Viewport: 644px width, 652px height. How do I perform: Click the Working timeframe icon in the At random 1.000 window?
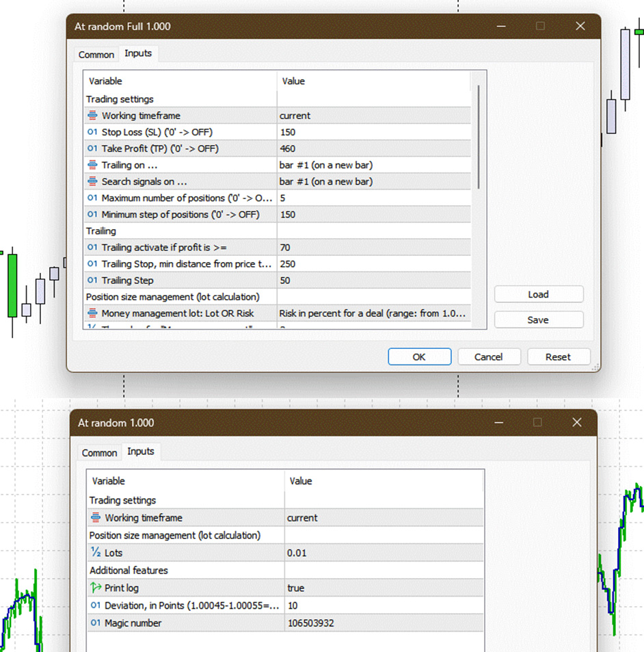tap(96, 517)
